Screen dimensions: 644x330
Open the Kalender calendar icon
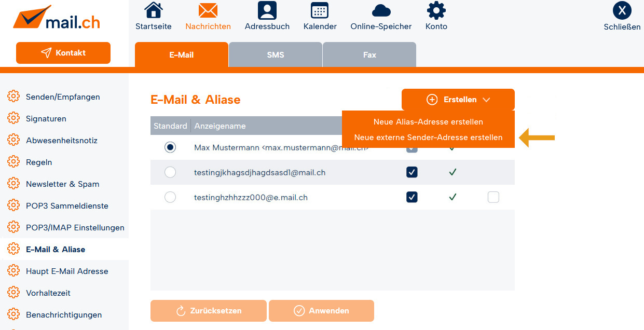coord(320,10)
